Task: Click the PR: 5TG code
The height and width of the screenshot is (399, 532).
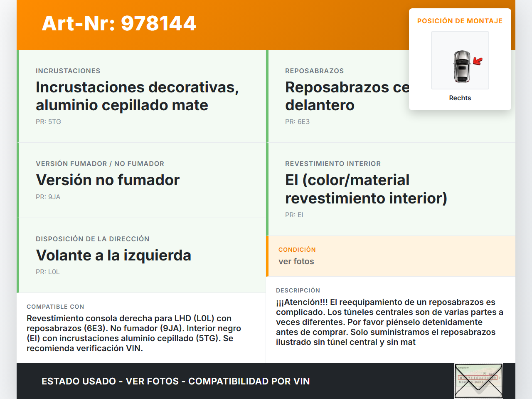Action: coord(48,121)
